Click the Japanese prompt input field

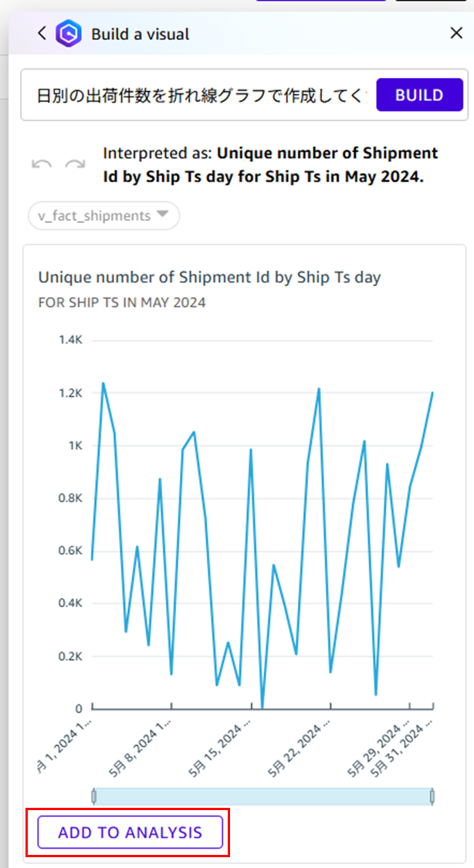199,96
